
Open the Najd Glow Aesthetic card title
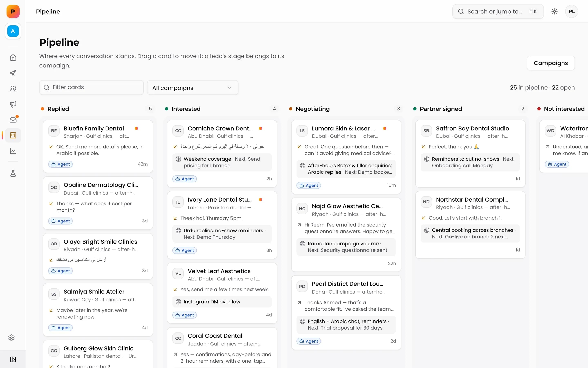click(x=347, y=206)
